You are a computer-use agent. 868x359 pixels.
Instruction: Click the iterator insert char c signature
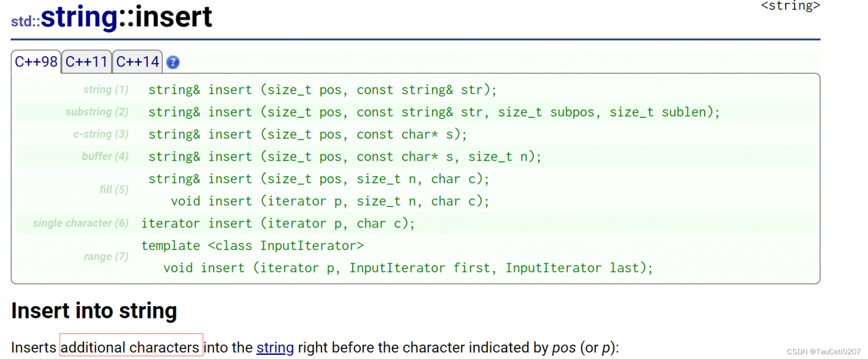pos(277,223)
